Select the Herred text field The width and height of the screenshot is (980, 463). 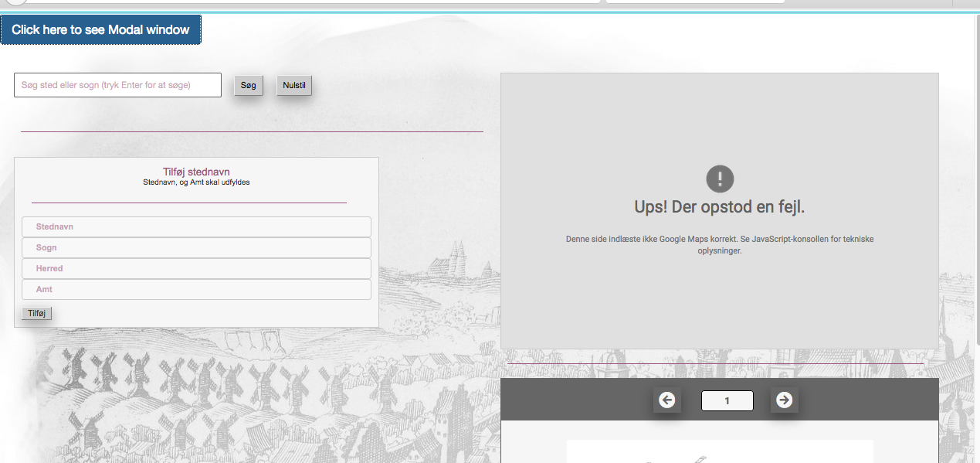click(196, 269)
